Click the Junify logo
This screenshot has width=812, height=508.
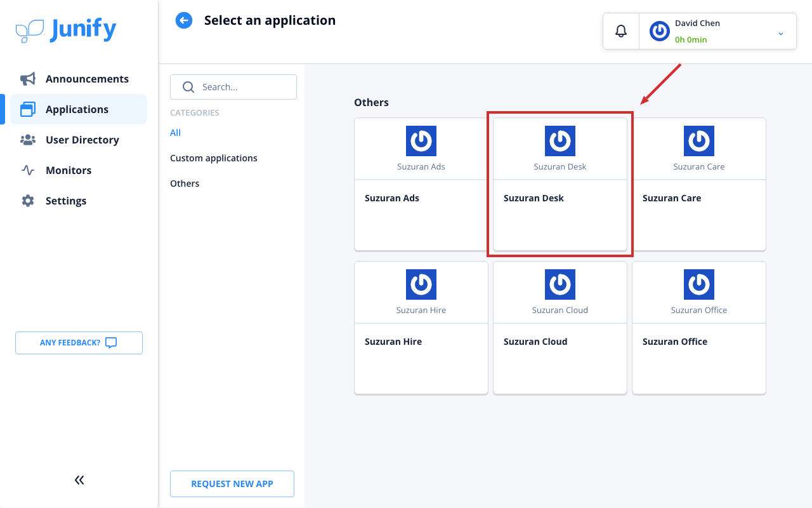coord(66,30)
